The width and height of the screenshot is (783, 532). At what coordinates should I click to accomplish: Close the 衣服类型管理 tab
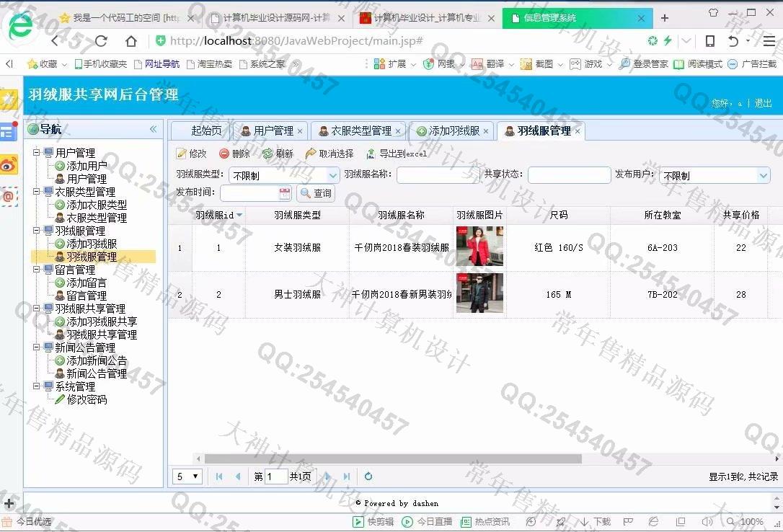tap(397, 131)
